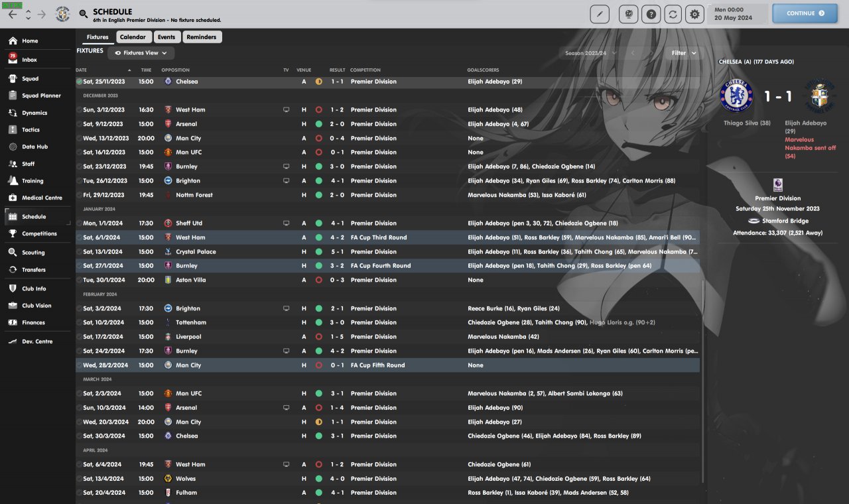
Task: Open Man City opposition on 13/12/2023
Action: [x=188, y=139]
